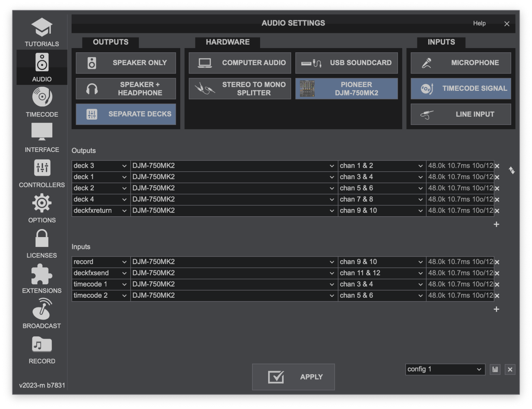Screen dimensions: 532x409
Task: Open the chan 11 & 12 channel dropdown
Action: coord(382,273)
